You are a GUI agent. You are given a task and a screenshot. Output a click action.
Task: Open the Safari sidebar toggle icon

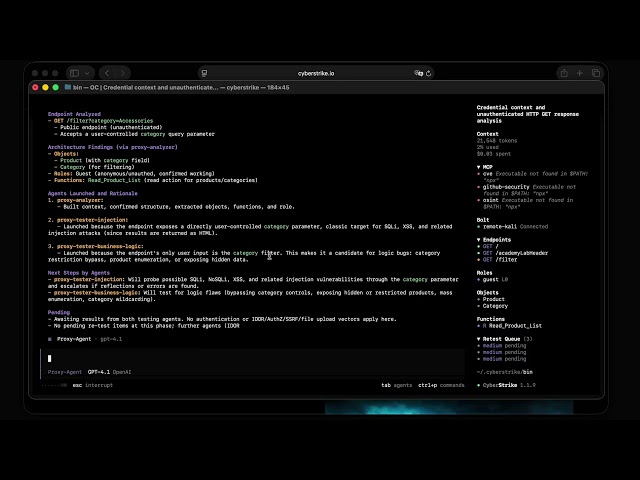click(x=74, y=73)
